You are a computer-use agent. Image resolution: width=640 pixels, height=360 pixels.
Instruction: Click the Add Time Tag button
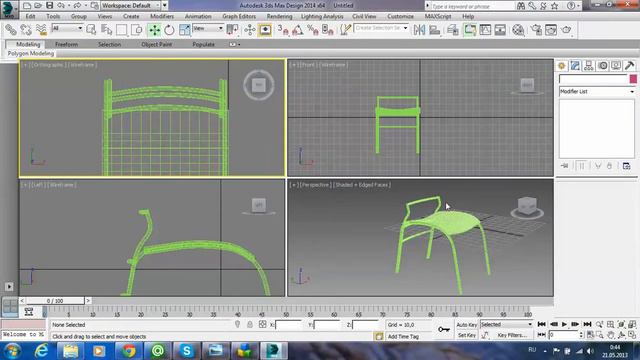pyautogui.click(x=403, y=336)
